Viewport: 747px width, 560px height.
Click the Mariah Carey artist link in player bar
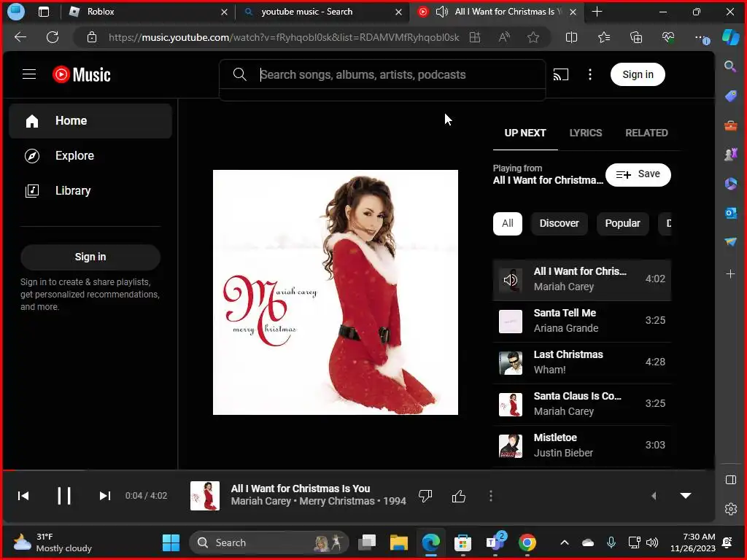260,502
